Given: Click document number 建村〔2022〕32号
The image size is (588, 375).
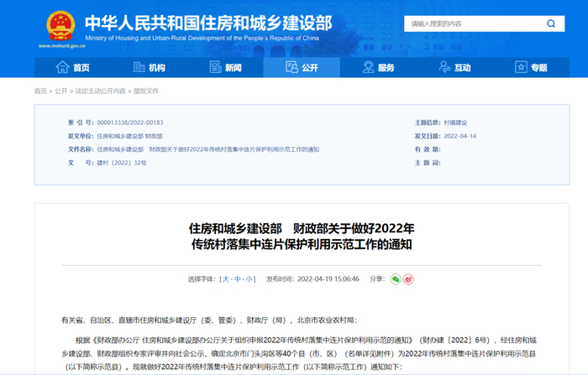Looking at the screenshot, I should tap(122, 163).
